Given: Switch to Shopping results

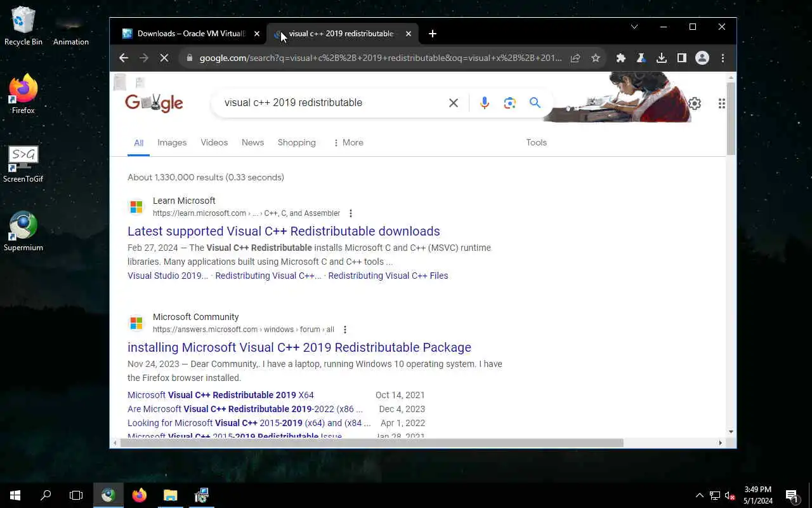Looking at the screenshot, I should coord(296,142).
